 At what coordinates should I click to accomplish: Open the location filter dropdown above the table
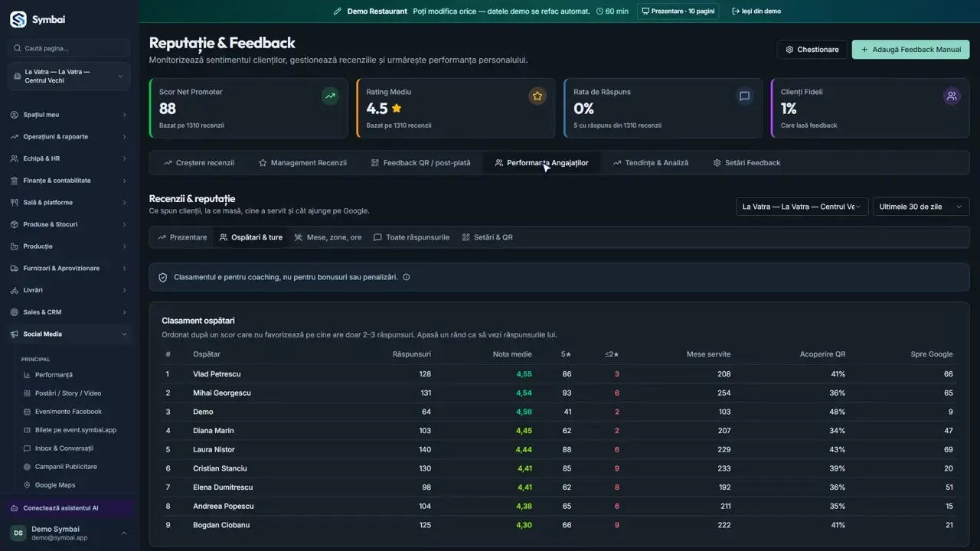pyautogui.click(x=802, y=207)
